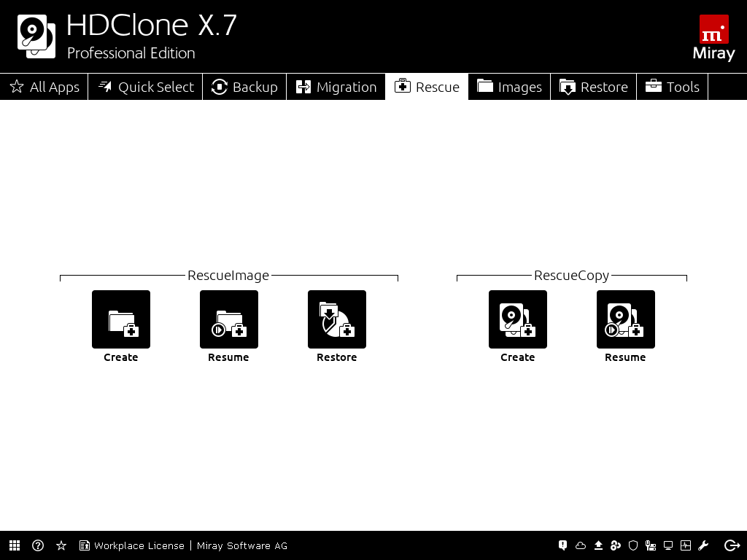Open the Migration tab

[x=336, y=87]
